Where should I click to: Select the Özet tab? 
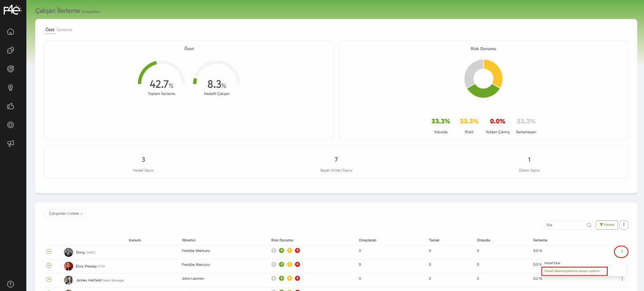(50, 30)
